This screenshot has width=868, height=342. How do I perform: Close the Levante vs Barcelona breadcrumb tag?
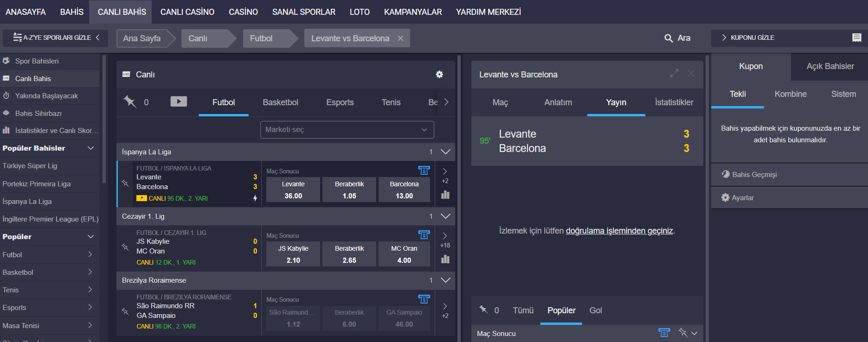(400, 38)
